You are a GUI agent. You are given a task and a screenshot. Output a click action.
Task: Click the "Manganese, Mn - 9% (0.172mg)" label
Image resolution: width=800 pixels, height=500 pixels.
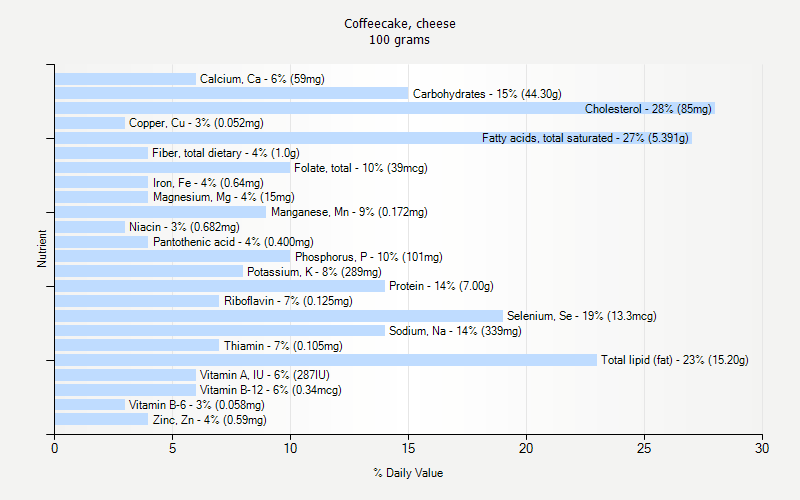pos(349,212)
